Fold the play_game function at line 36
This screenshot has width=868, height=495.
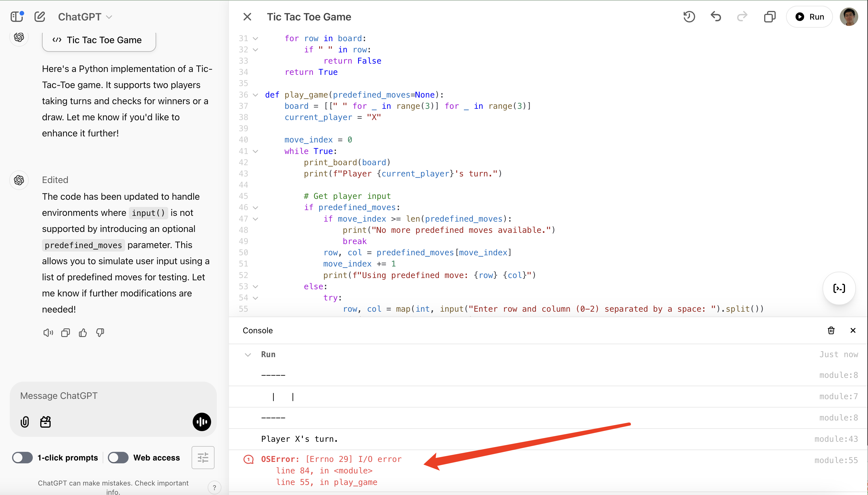tap(255, 95)
